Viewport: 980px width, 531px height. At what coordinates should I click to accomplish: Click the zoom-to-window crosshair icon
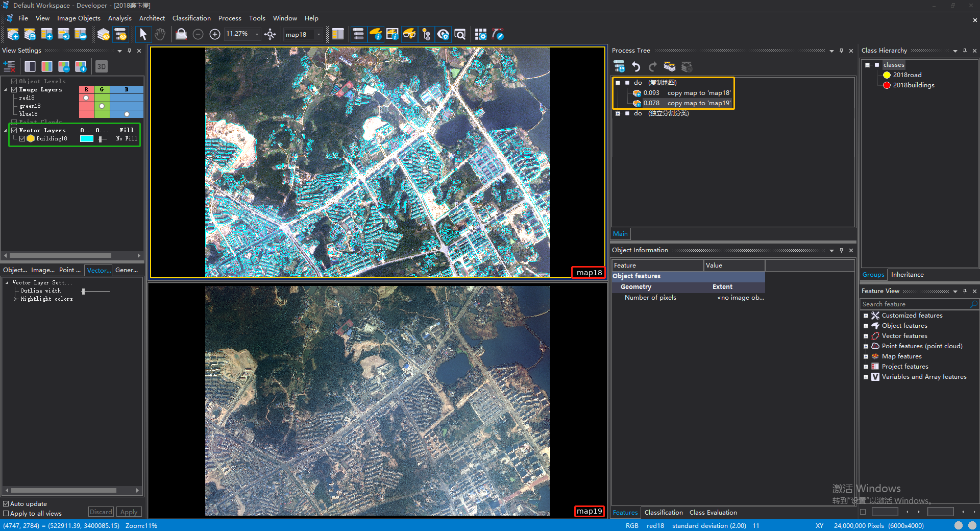pyautogui.click(x=271, y=34)
